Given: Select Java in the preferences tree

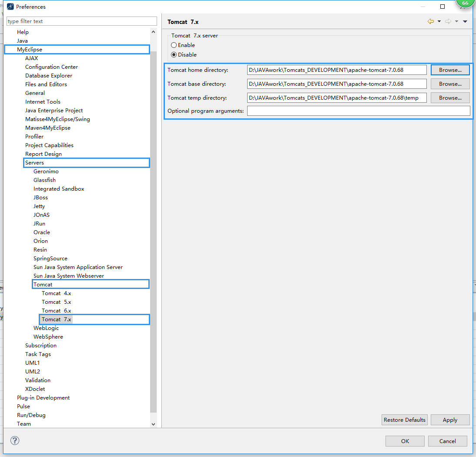Looking at the screenshot, I should 22,40.
